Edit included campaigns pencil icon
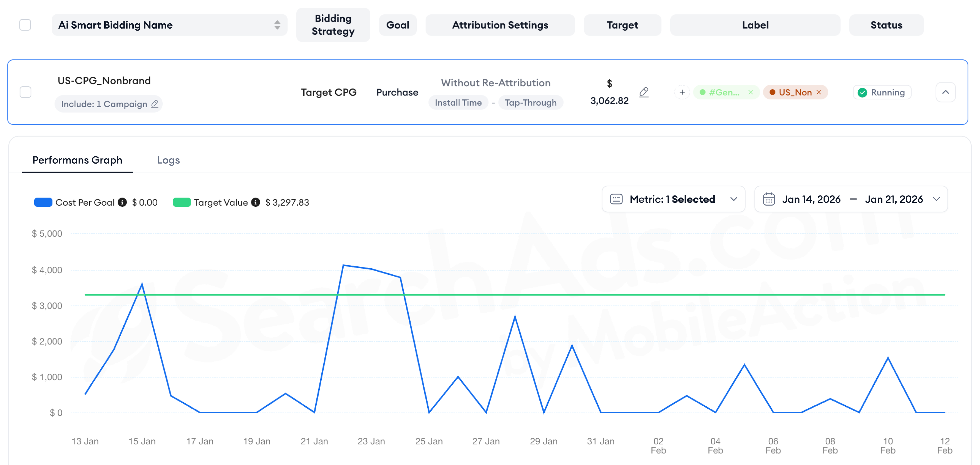Image resolution: width=980 pixels, height=465 pixels. coord(155,104)
